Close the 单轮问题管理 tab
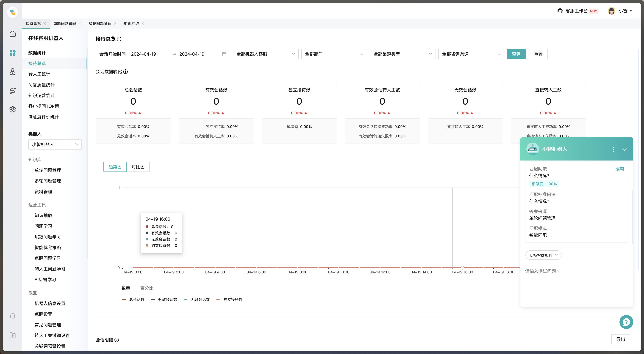Image resolution: width=644 pixels, height=354 pixels. (80, 23)
